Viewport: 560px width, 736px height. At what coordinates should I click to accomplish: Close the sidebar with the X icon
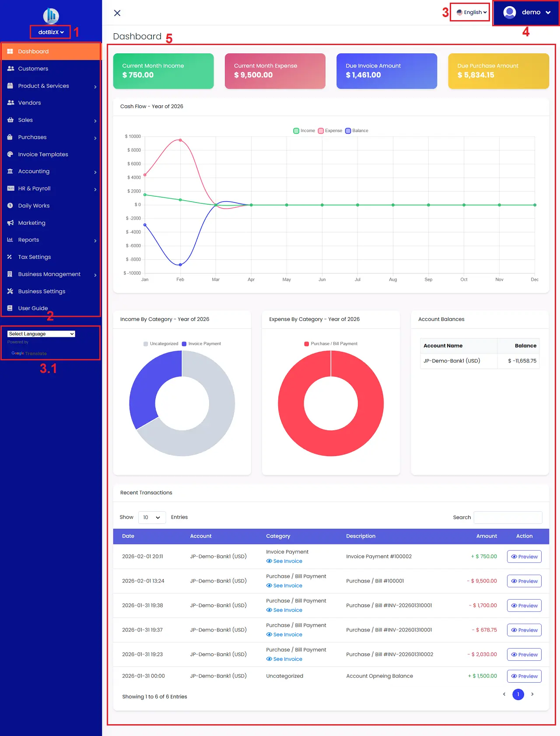coord(117,13)
